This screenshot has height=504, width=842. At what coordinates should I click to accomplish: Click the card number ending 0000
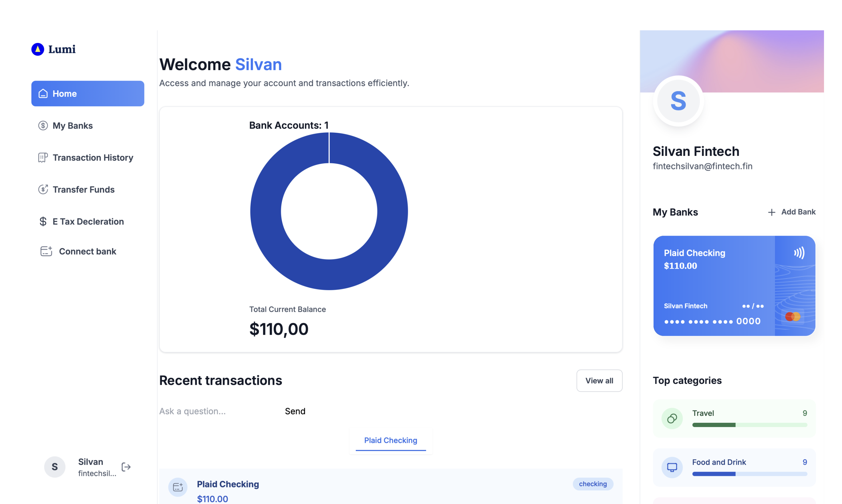pyautogui.click(x=712, y=321)
